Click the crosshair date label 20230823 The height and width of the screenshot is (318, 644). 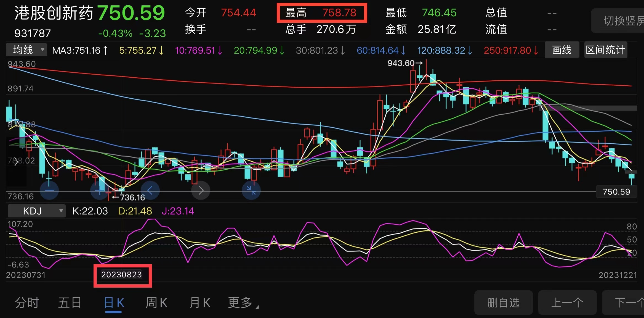pos(121,275)
